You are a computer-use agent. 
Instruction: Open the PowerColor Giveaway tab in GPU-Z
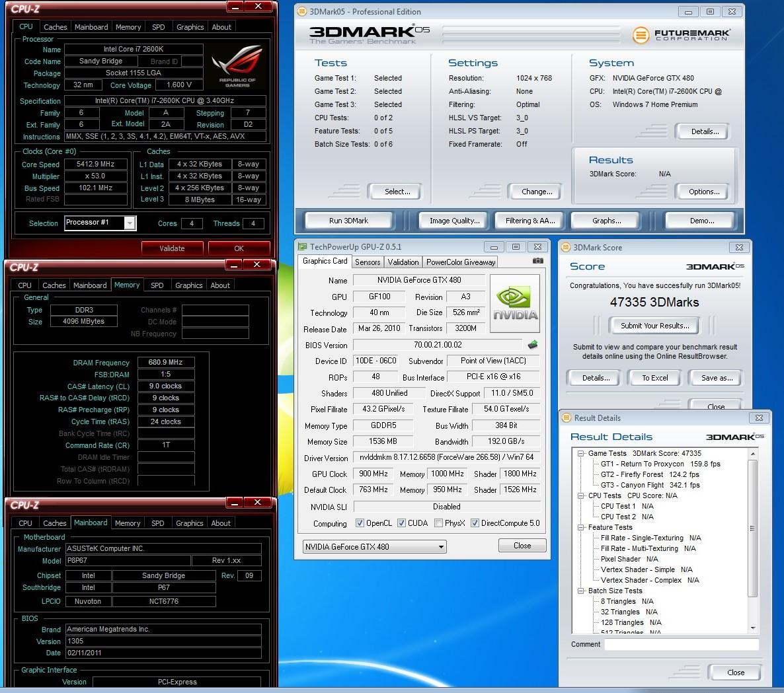(x=461, y=262)
